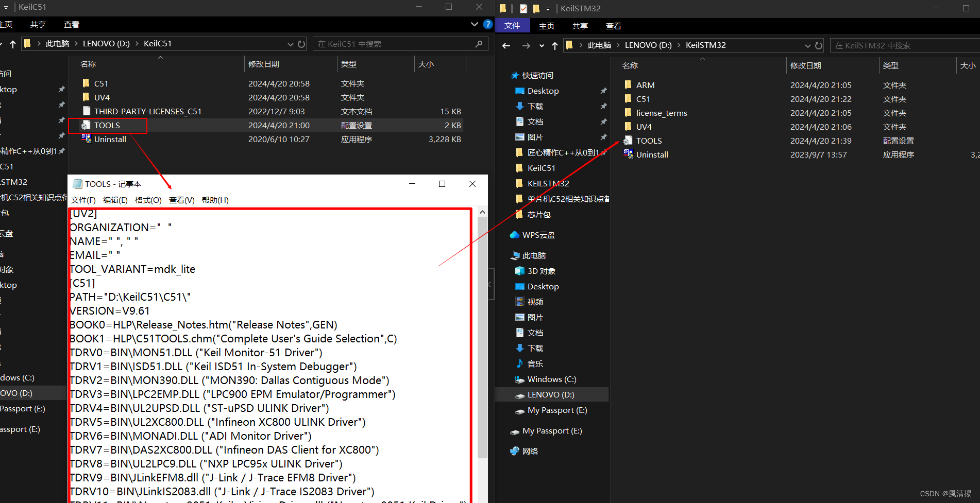Click the KeilC51 search field
The height and width of the screenshot is (503, 980).
400,44
